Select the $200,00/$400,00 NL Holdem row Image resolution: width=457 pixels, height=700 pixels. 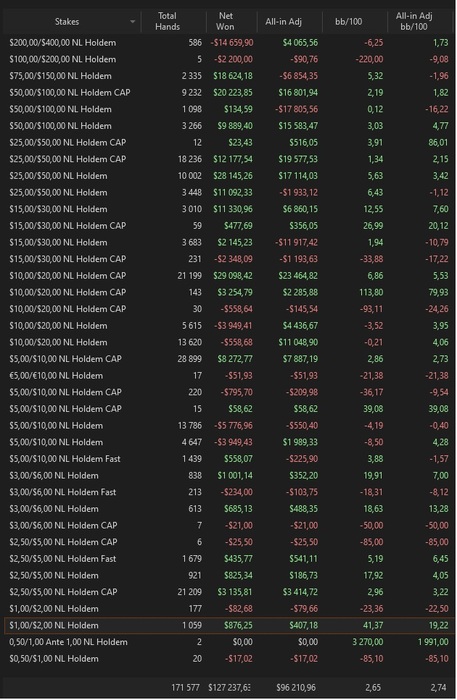pos(228,43)
